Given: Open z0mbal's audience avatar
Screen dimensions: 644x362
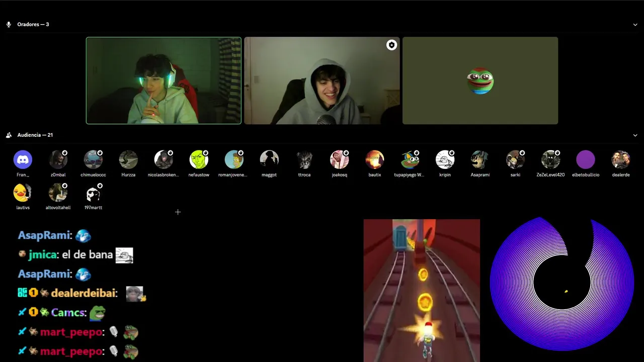Looking at the screenshot, I should 58,159.
